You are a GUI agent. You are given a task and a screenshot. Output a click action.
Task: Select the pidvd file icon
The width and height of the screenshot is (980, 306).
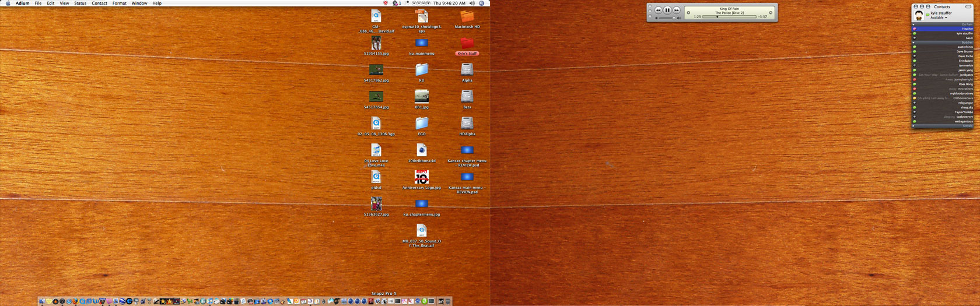point(376,177)
